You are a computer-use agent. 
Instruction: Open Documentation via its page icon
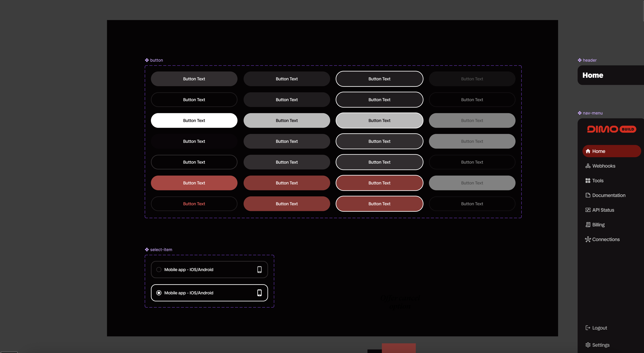(x=588, y=195)
